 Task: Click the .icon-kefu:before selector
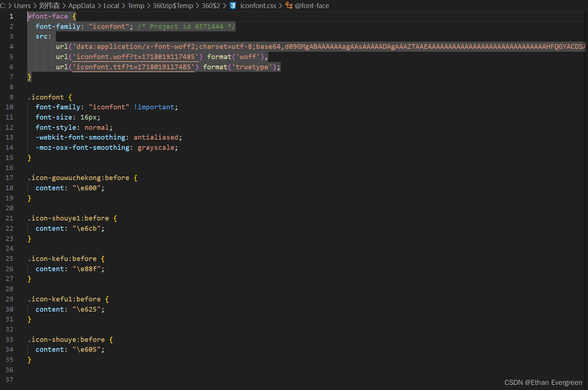pyautogui.click(x=62, y=259)
